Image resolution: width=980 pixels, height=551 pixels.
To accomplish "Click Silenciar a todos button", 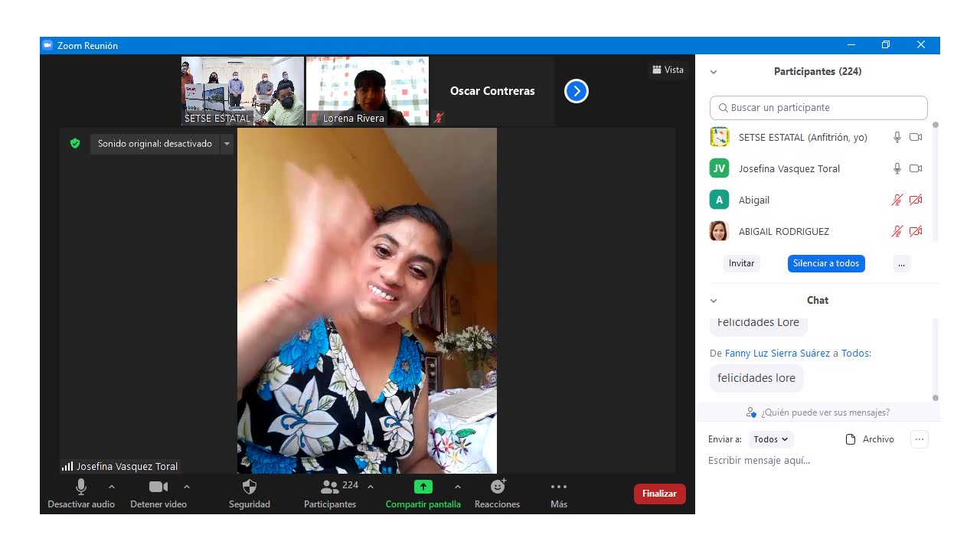I will coord(826,263).
